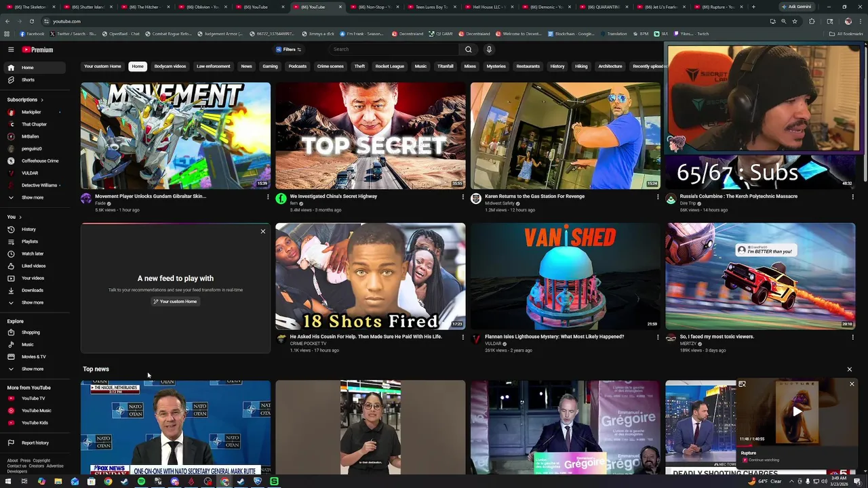This screenshot has width=868, height=488.
Task: Open History in the sidebar
Action: [x=36, y=229]
